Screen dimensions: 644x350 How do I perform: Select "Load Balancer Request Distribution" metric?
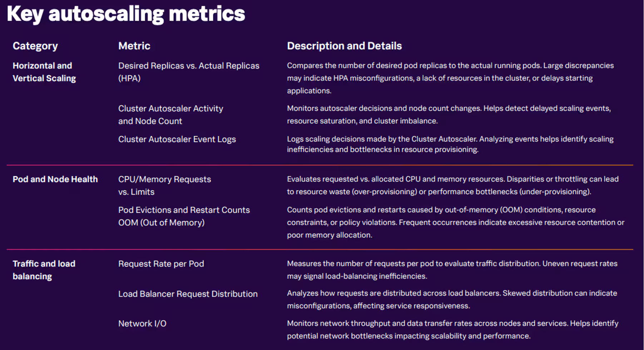coord(188,294)
